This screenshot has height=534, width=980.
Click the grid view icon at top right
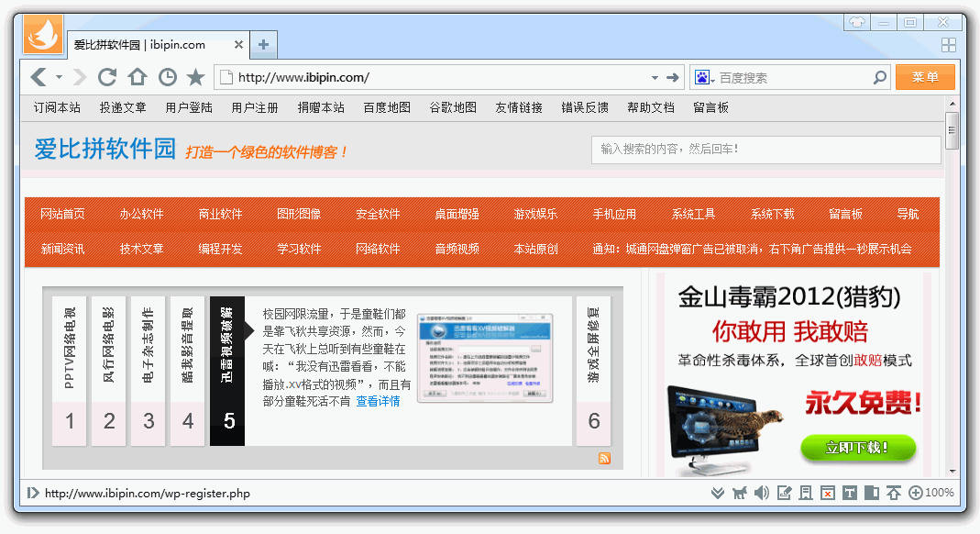(x=948, y=44)
